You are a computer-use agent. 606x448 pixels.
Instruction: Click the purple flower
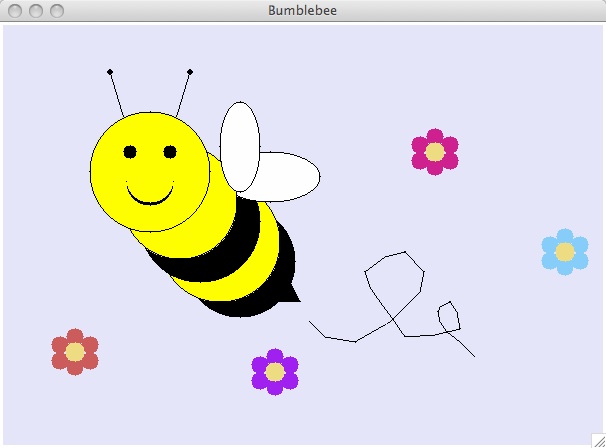coord(275,372)
